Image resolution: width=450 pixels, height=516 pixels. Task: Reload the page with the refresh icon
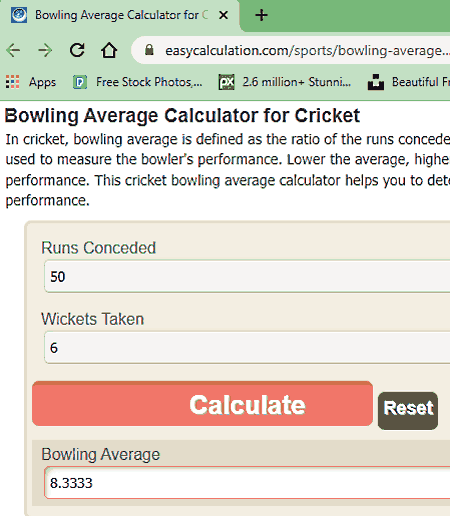pos(77,50)
